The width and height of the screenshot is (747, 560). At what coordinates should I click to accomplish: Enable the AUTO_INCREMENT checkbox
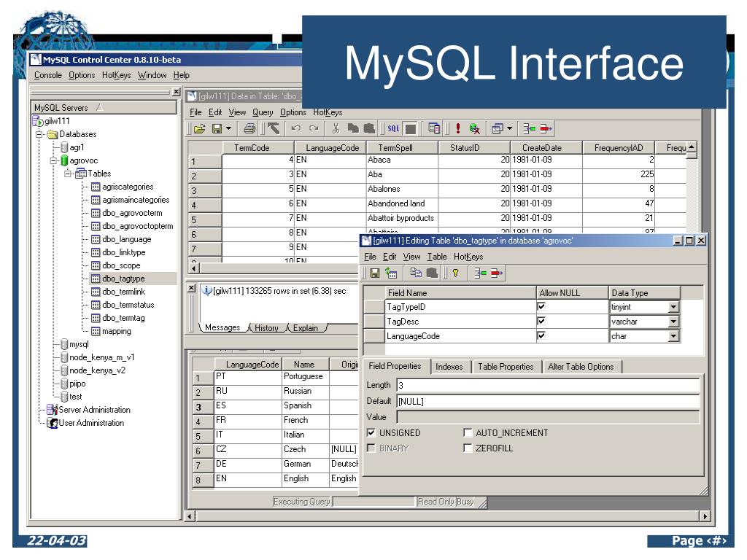point(468,433)
